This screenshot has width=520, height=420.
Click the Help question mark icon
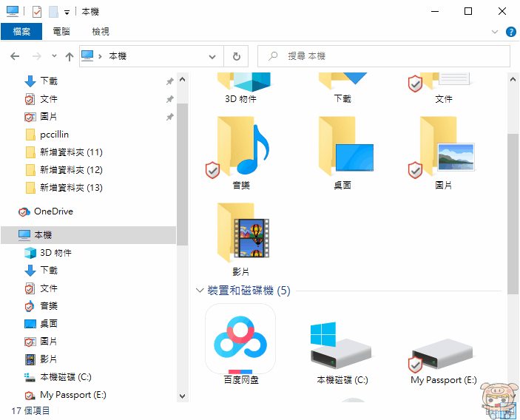click(x=510, y=32)
